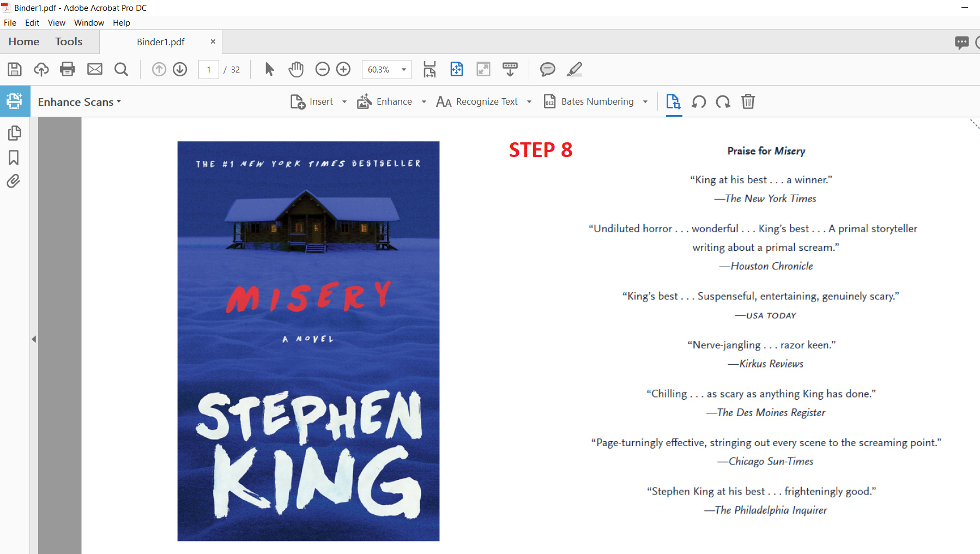Click the trash delete page icon
The width and height of the screenshot is (980, 554).
(x=748, y=102)
